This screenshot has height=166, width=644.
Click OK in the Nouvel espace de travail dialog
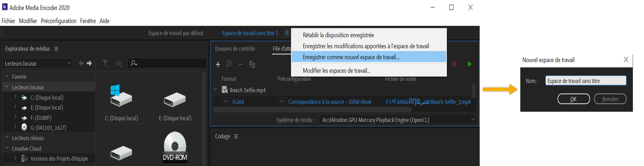pos(573,99)
